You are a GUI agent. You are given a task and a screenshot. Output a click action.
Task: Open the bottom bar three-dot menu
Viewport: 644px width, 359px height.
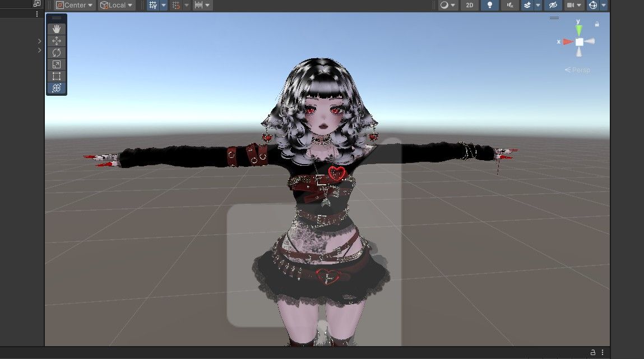point(603,352)
